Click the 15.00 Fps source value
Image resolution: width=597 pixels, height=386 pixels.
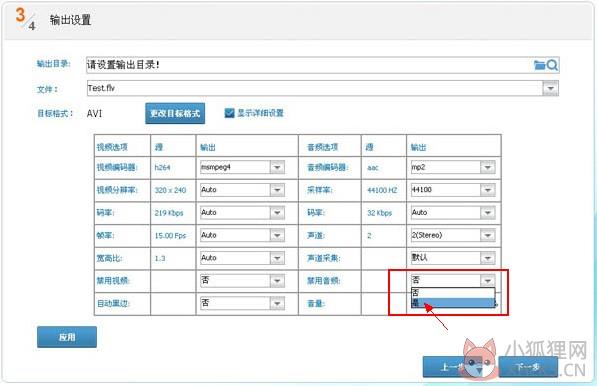point(170,236)
